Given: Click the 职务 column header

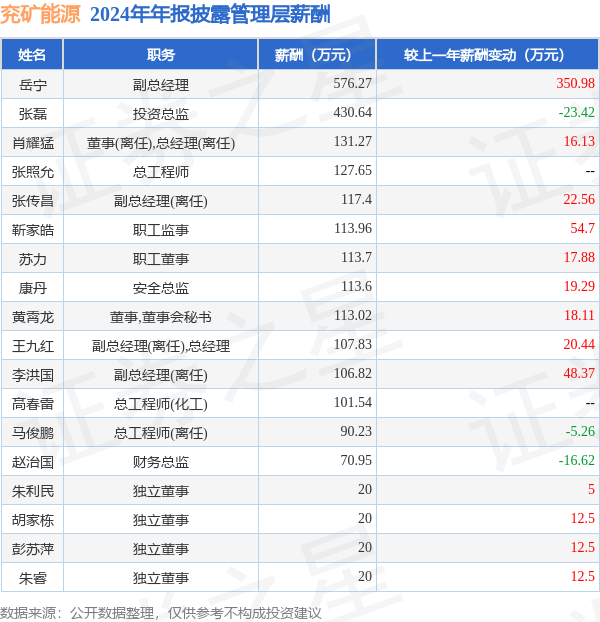Looking at the screenshot, I should click(161, 55).
